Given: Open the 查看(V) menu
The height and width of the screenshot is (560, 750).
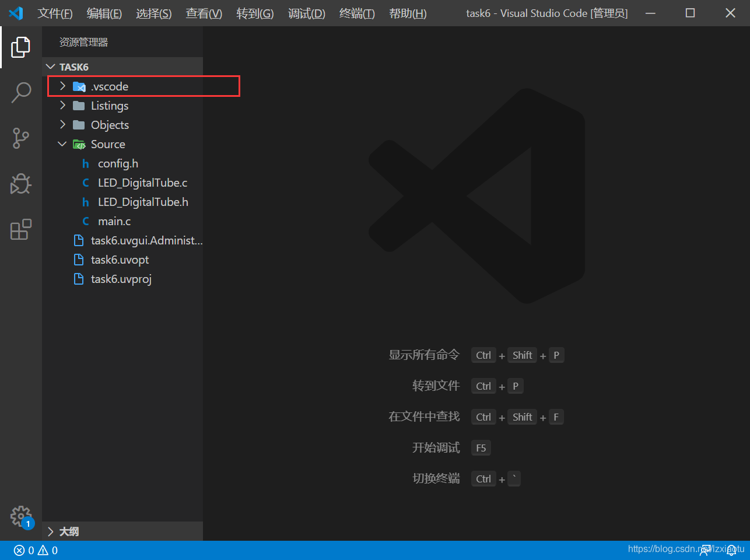Looking at the screenshot, I should pos(204,13).
